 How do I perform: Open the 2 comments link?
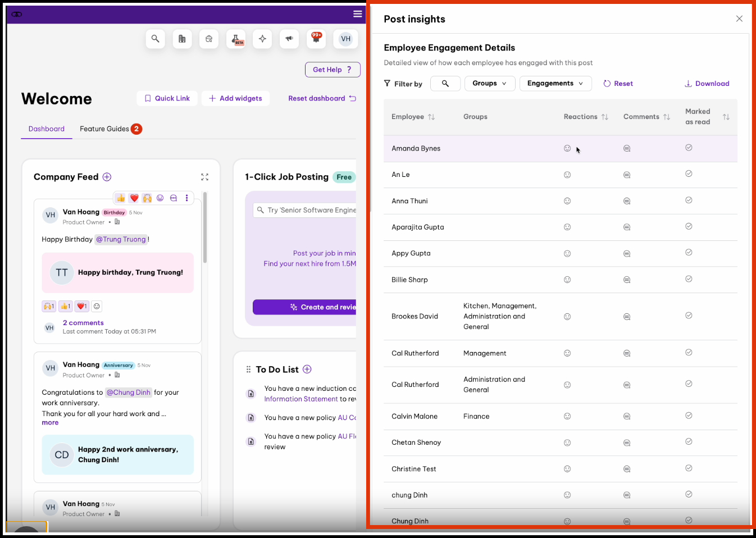coord(83,323)
